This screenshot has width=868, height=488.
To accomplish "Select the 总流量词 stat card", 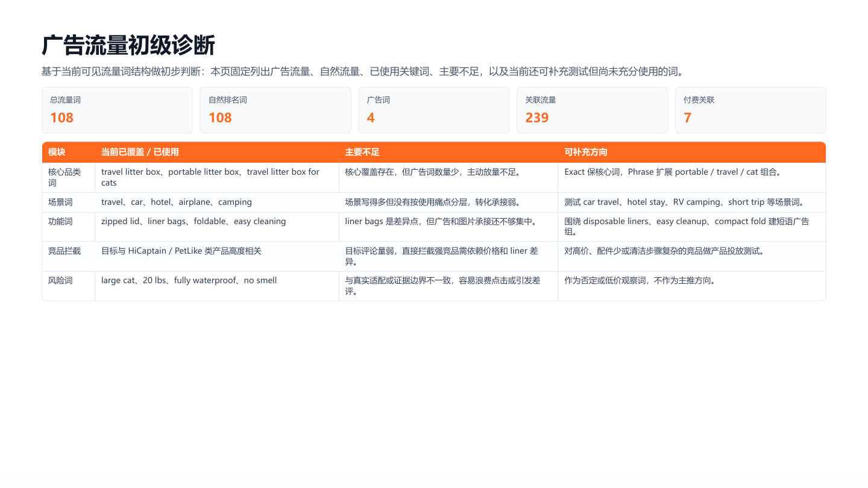I will pyautogui.click(x=117, y=110).
